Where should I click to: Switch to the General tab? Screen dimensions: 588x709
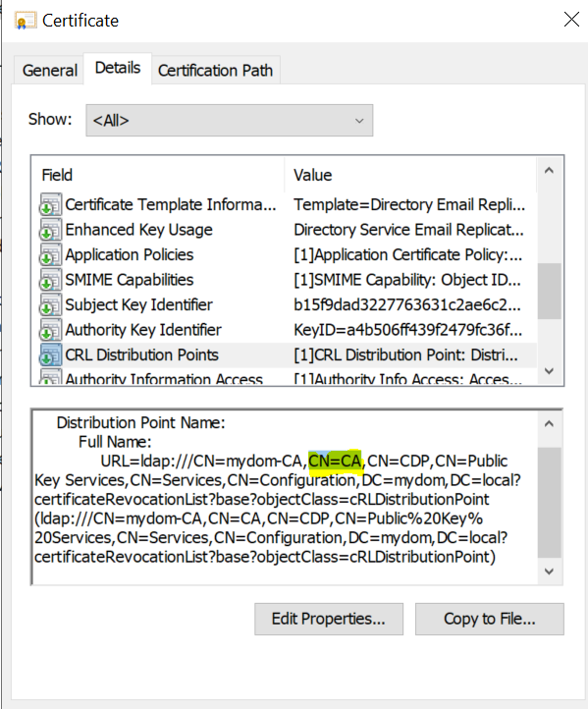49,71
